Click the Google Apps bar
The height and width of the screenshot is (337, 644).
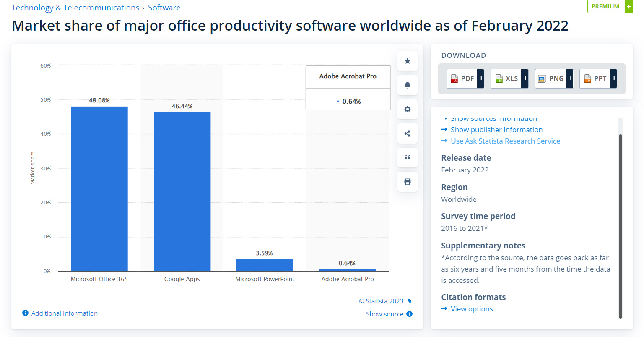point(182,191)
